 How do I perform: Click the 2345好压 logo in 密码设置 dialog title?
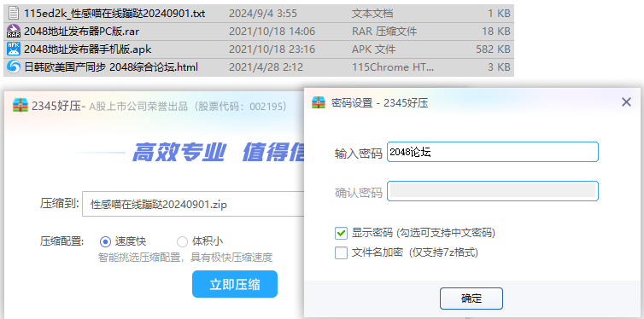pyautogui.click(x=319, y=102)
